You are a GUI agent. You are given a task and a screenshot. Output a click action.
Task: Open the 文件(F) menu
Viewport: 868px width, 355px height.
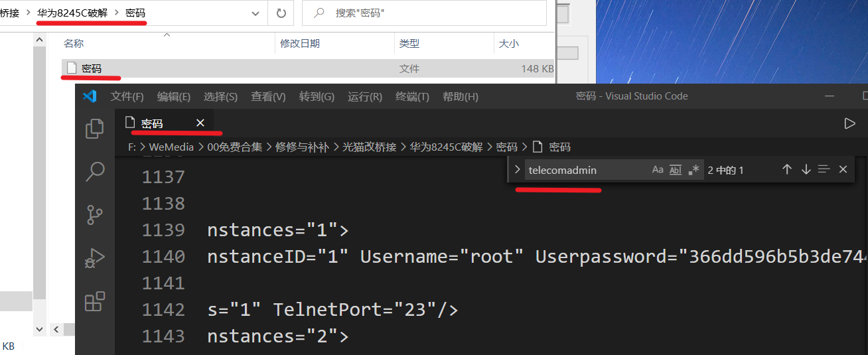(x=127, y=96)
